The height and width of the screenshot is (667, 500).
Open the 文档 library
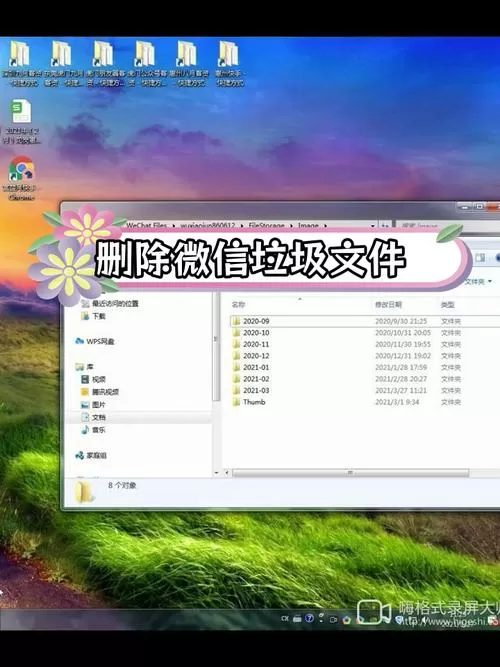click(94, 417)
